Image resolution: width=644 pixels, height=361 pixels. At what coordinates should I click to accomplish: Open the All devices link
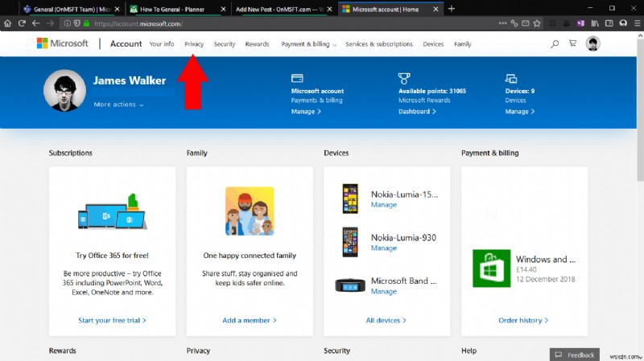pyautogui.click(x=386, y=320)
